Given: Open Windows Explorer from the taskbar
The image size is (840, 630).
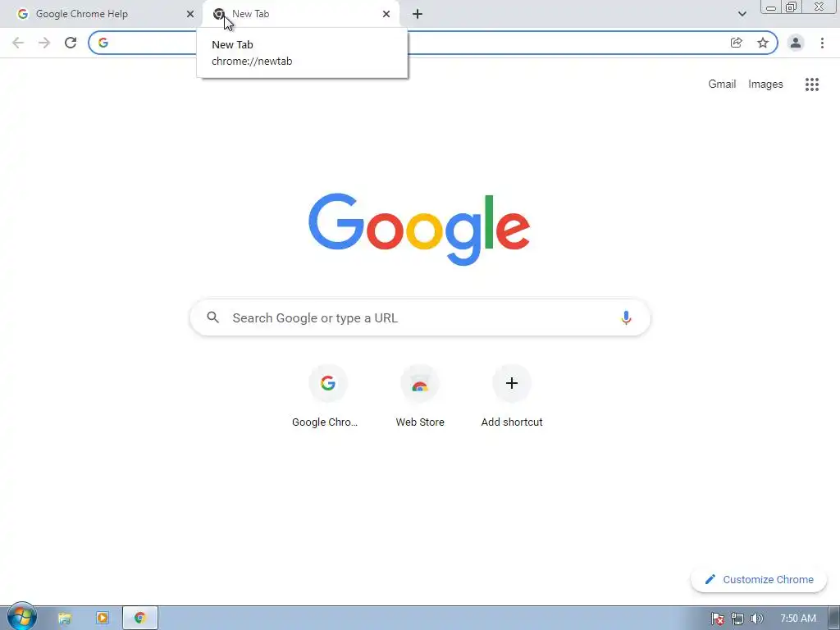Looking at the screenshot, I should click(64, 619).
